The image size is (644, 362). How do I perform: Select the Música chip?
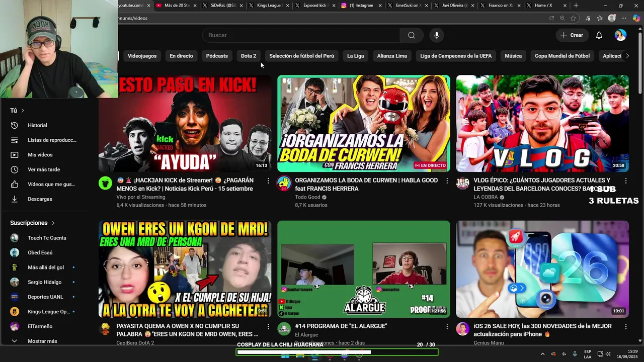(513, 56)
